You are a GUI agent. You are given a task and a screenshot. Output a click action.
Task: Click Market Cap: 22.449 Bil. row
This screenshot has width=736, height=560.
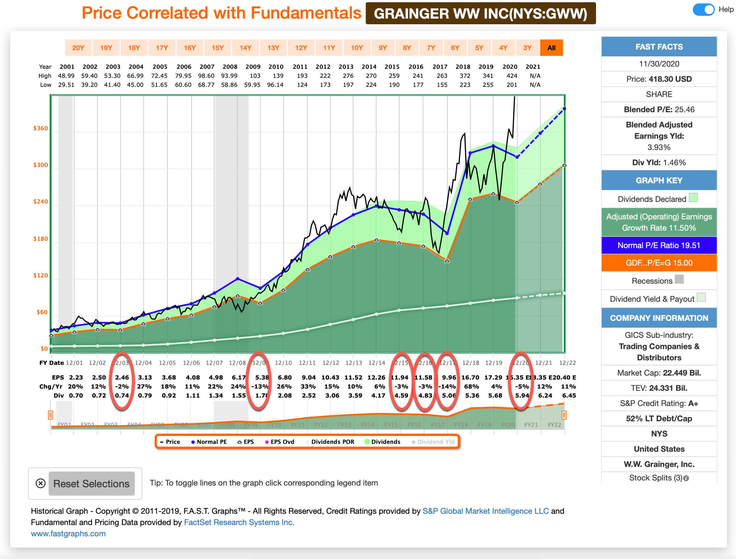point(659,373)
